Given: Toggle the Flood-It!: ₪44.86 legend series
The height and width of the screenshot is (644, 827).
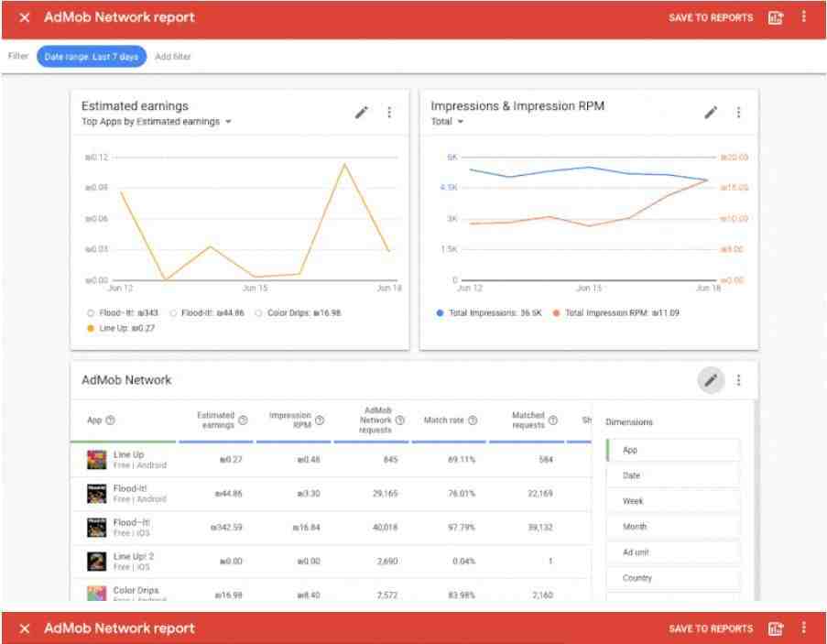Looking at the screenshot, I should pos(207,312).
